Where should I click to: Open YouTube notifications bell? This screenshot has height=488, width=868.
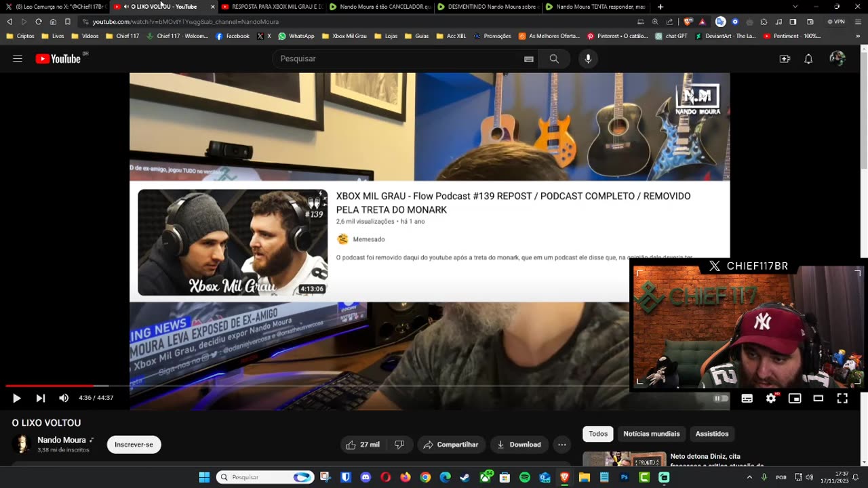(x=808, y=59)
